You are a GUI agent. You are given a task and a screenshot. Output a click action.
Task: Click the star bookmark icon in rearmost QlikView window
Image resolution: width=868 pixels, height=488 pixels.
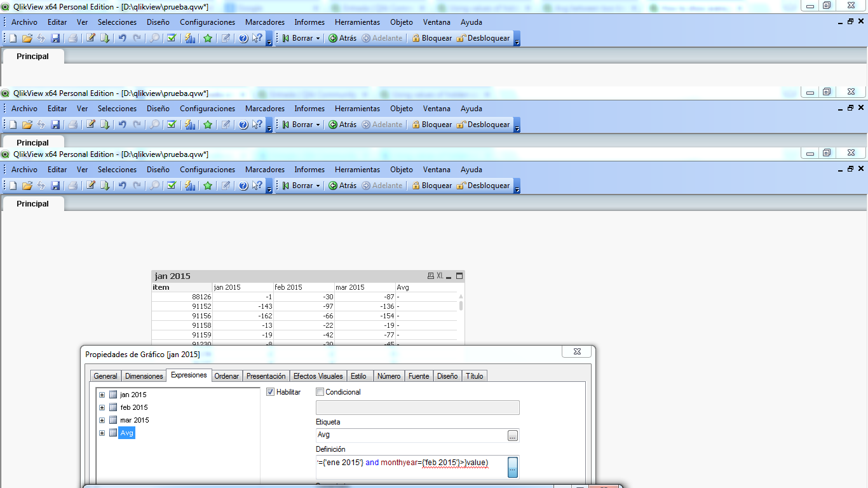click(x=208, y=38)
